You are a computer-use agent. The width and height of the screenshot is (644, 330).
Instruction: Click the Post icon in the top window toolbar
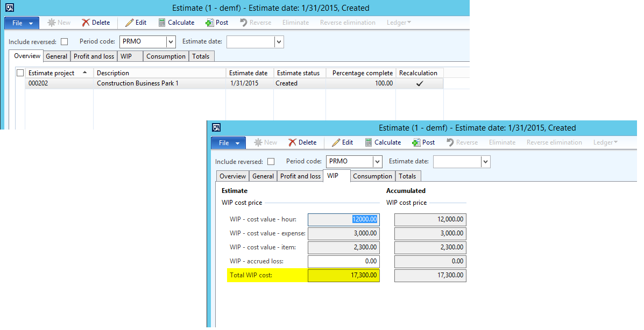coord(209,23)
